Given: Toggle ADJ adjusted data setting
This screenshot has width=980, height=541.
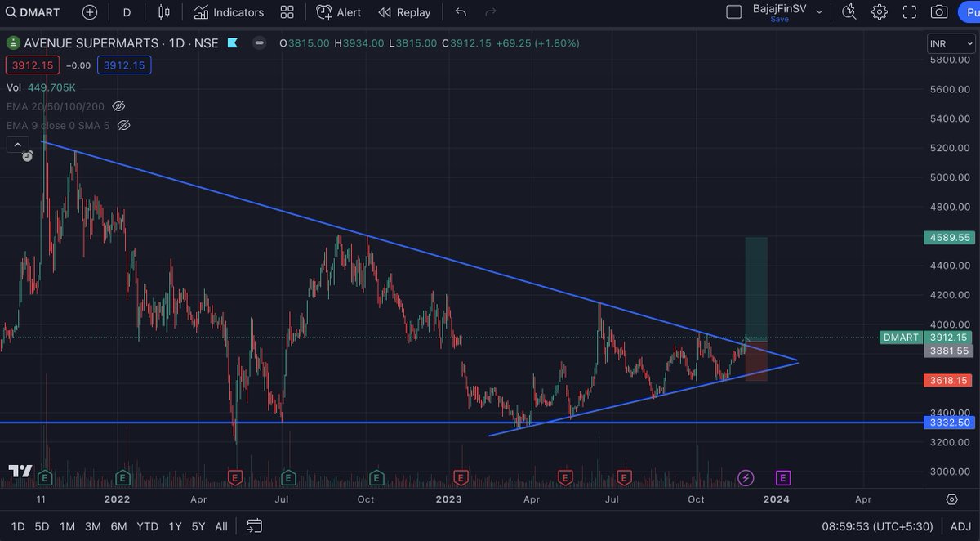Looking at the screenshot, I should (960, 526).
